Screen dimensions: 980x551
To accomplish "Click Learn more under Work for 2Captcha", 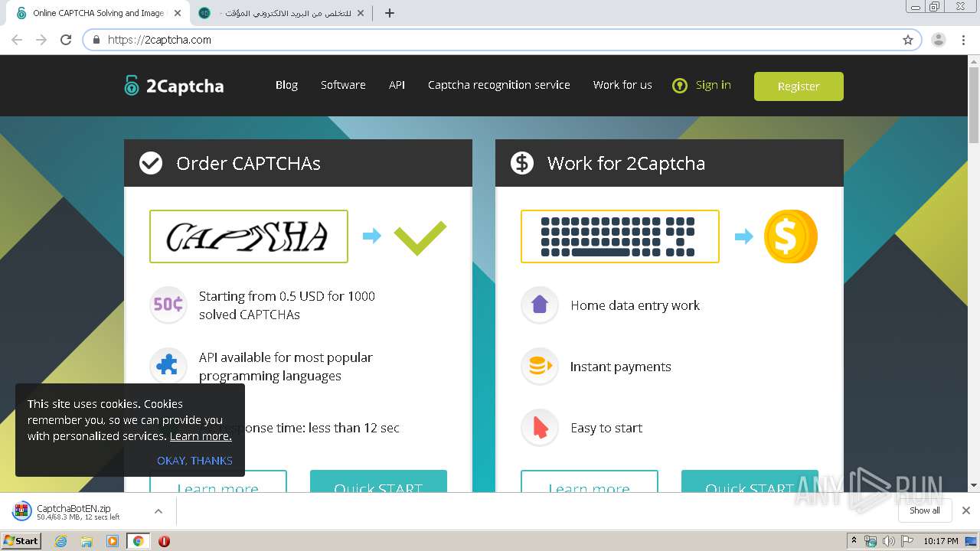I will click(x=590, y=481).
